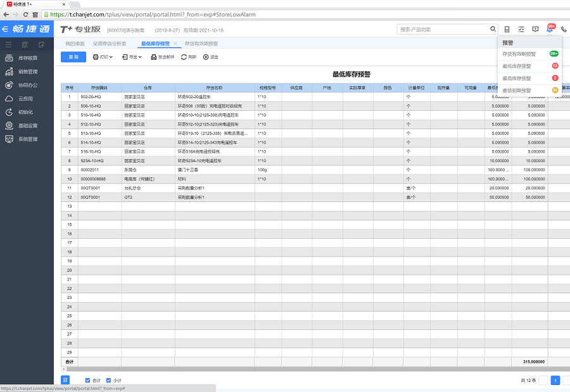Click the task checklist icon in the header

pyautogui.click(x=521, y=29)
